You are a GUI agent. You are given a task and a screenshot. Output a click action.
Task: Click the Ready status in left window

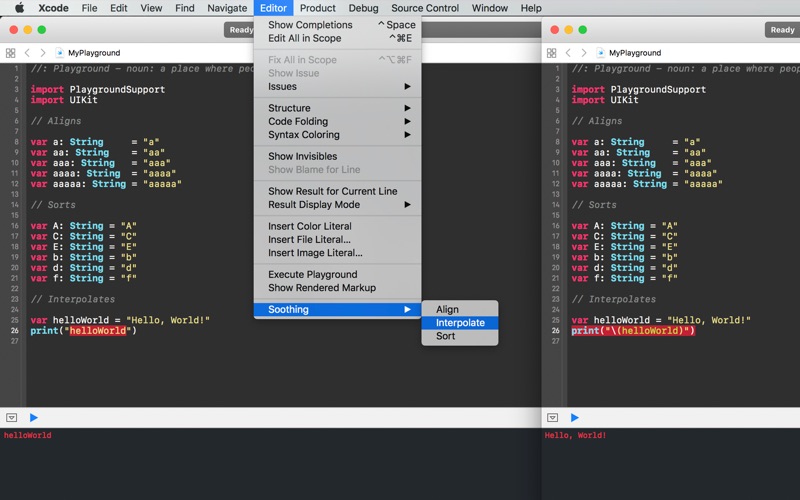(240, 30)
